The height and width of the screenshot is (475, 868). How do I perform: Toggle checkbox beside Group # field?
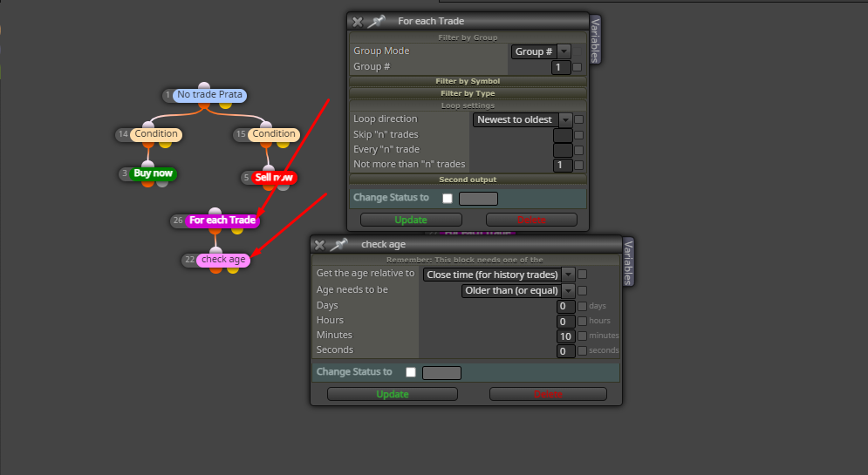578,67
